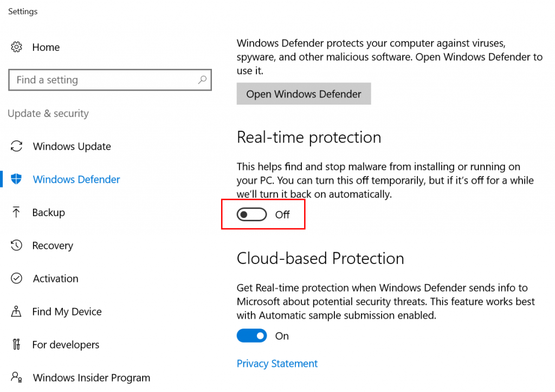Screen dimensions: 555x392
Task: Click the Home gear icon
Action: [x=17, y=47]
